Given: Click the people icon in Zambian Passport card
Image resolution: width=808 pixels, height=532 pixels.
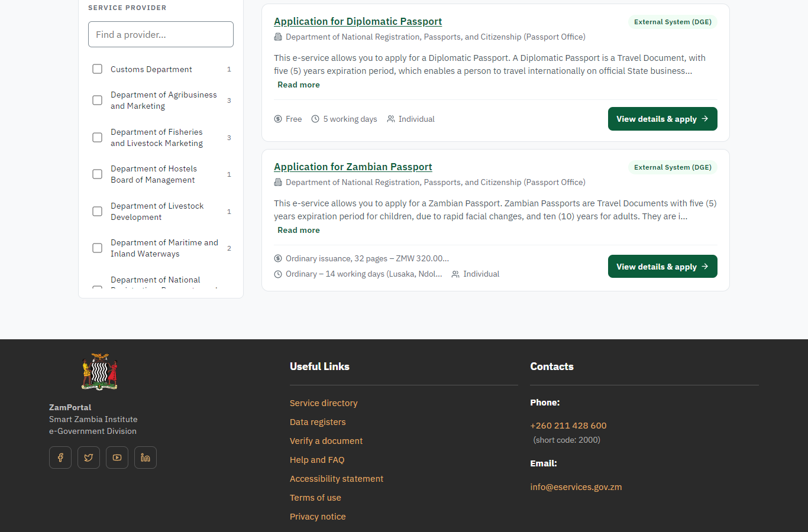Looking at the screenshot, I should tap(455, 274).
